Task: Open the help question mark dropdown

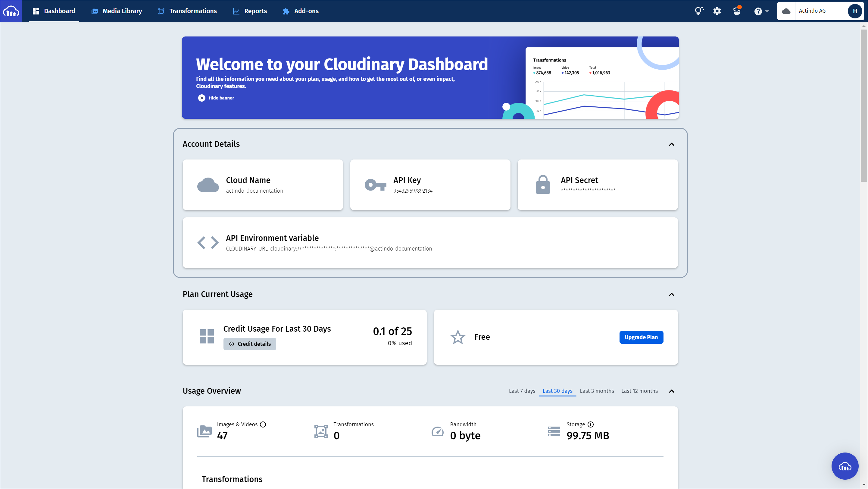Action: pyautogui.click(x=761, y=11)
